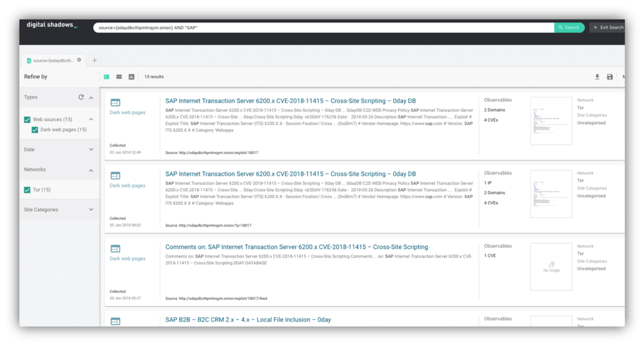This screenshot has width=644, height=345.
Task: Click the No image thumbnail placeholder
Action: tap(551, 267)
